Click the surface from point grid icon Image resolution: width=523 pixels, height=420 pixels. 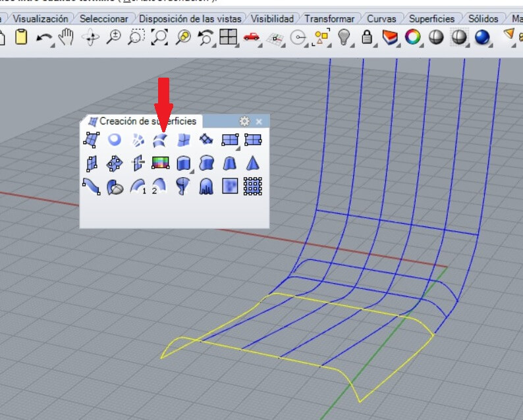[x=253, y=186]
